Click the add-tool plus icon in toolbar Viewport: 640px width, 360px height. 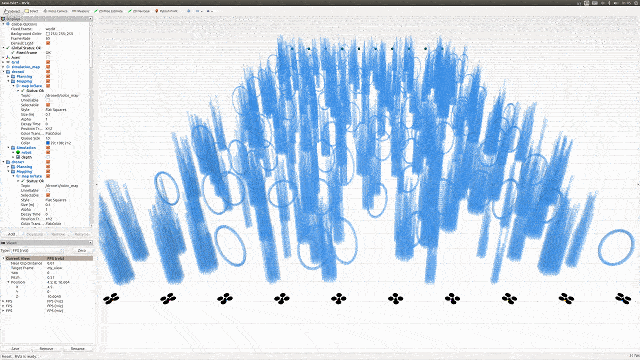click(188, 11)
